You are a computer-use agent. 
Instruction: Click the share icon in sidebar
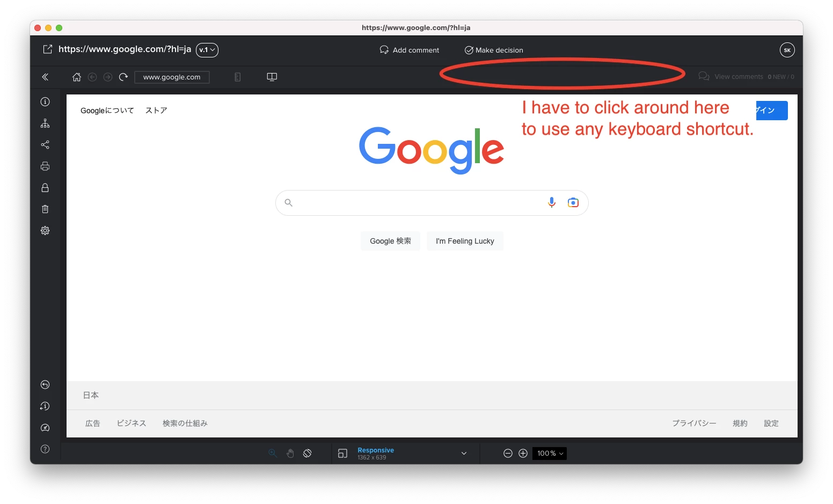[45, 145]
